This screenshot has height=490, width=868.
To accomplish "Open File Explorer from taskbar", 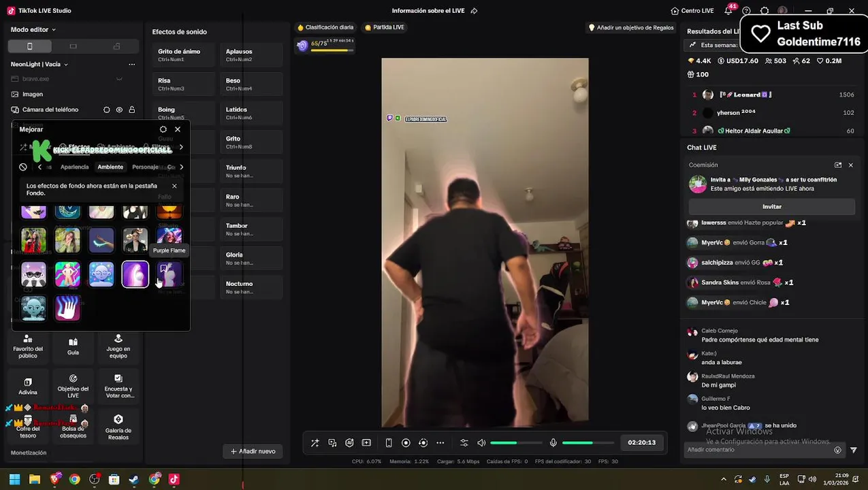I will coord(35,479).
